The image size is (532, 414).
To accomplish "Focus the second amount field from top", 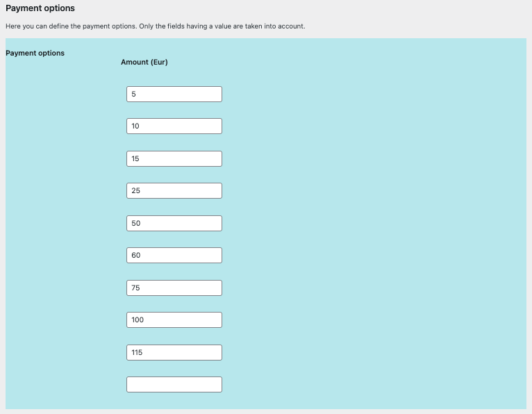I will 174,126.
